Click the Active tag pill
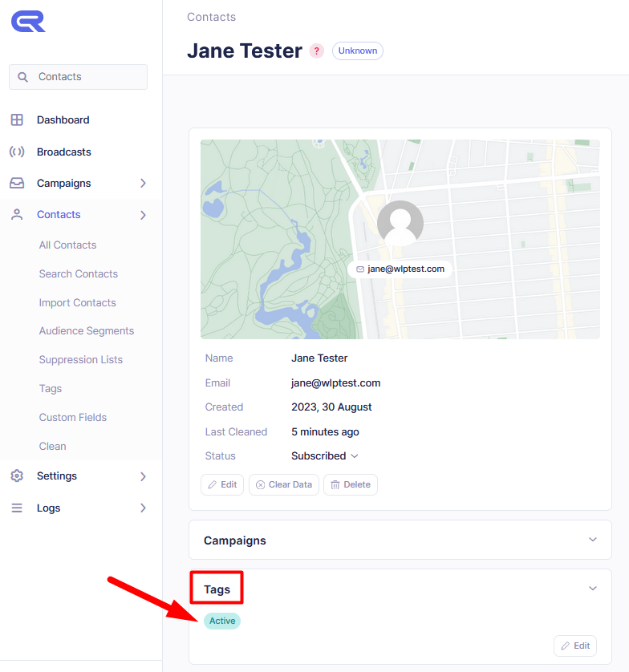 [x=222, y=621]
